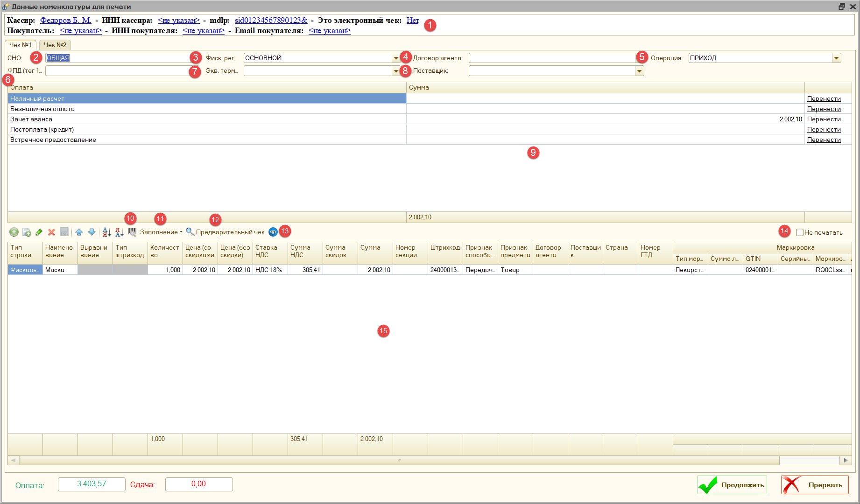
Task: Click the Товар subject attribute cell
Action: 515,270
